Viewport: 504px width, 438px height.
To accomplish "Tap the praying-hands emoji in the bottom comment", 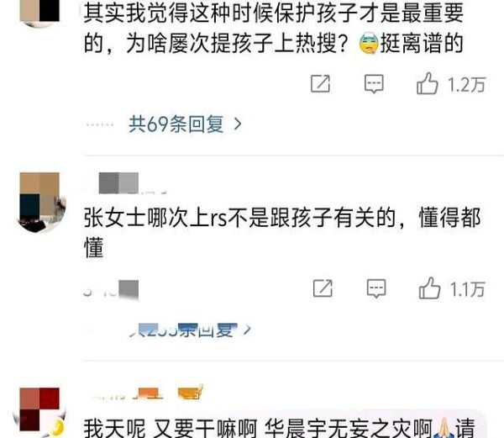I will coord(444,429).
